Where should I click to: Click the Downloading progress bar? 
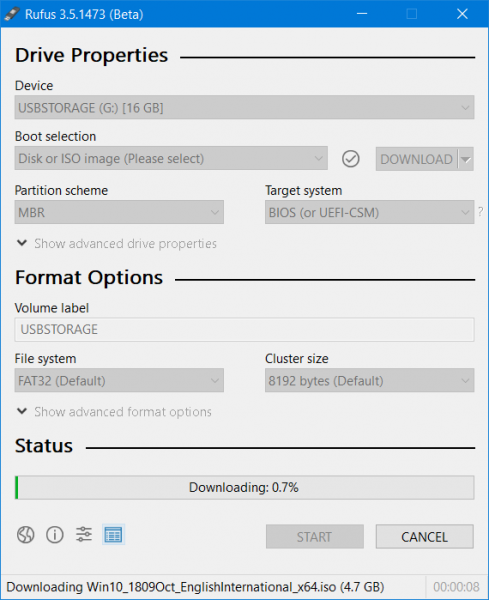click(x=244, y=488)
